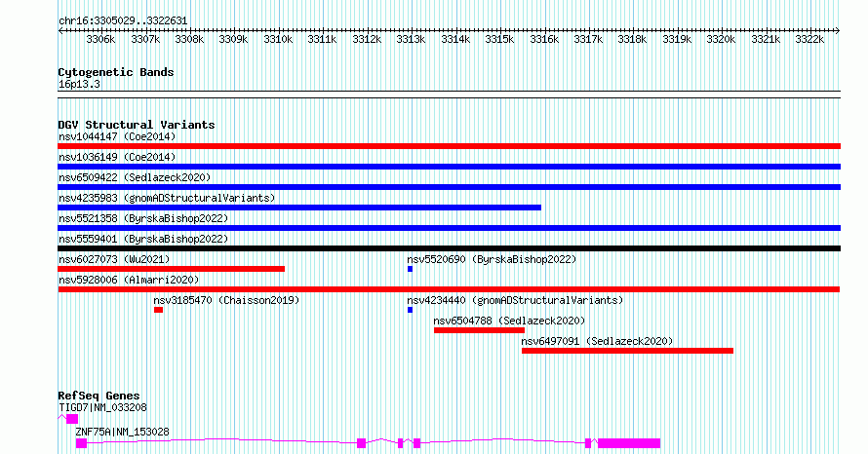This screenshot has height=454, width=868.
Task: Click the 3319k ruler position
Action: [x=677, y=39]
